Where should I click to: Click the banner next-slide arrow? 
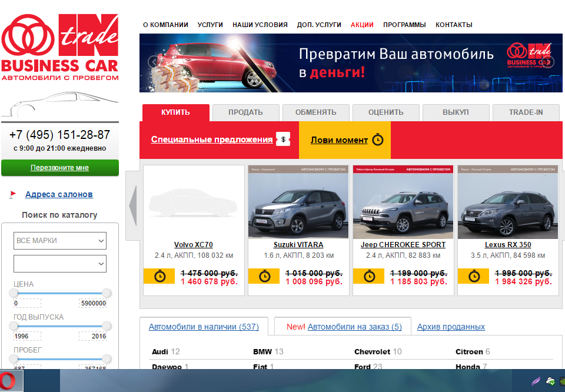[x=549, y=62]
